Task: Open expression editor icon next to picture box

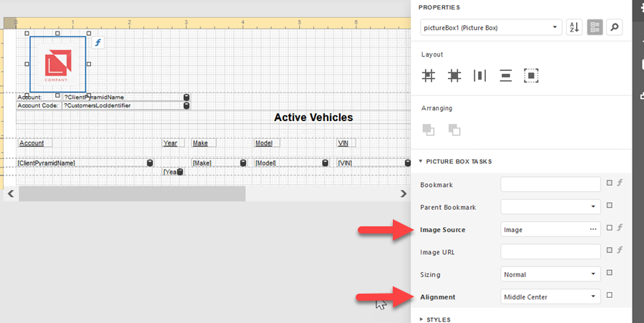Action: pyautogui.click(x=99, y=42)
